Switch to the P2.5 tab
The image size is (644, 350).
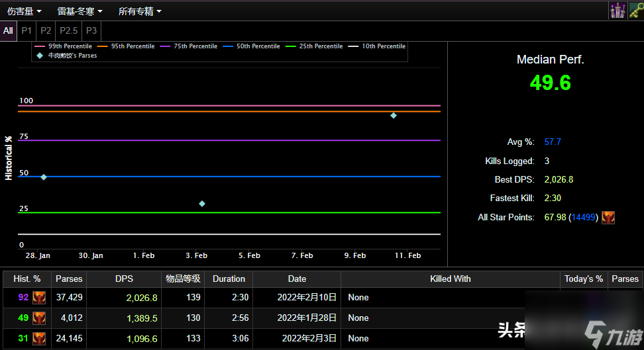(x=69, y=31)
